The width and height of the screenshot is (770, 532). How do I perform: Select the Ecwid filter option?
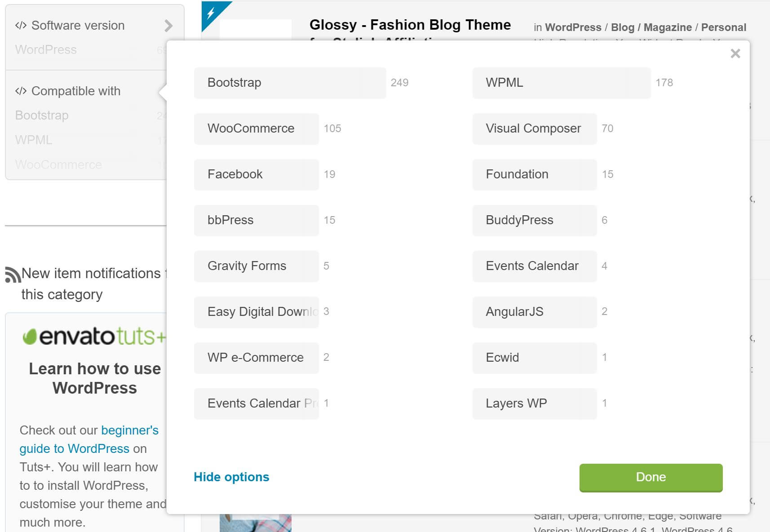(534, 358)
